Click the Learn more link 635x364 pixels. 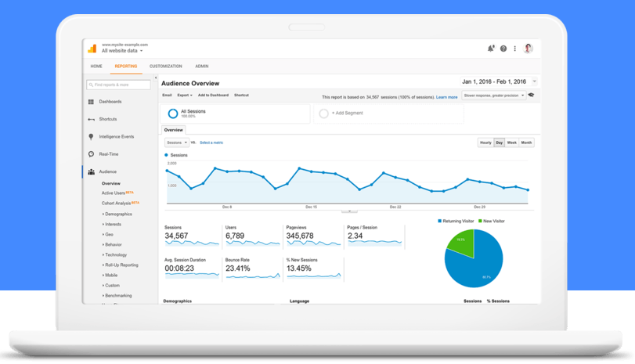click(446, 97)
